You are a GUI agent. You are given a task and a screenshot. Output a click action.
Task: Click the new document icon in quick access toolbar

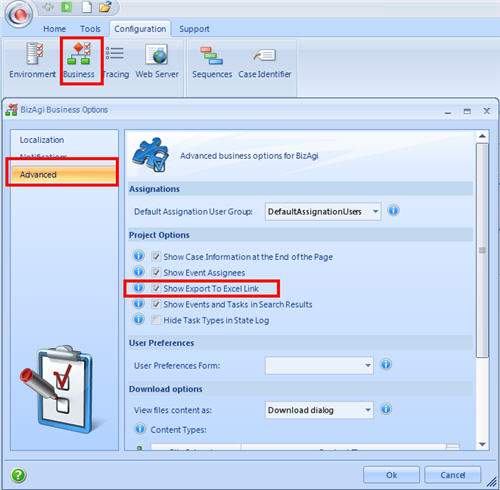87,7
